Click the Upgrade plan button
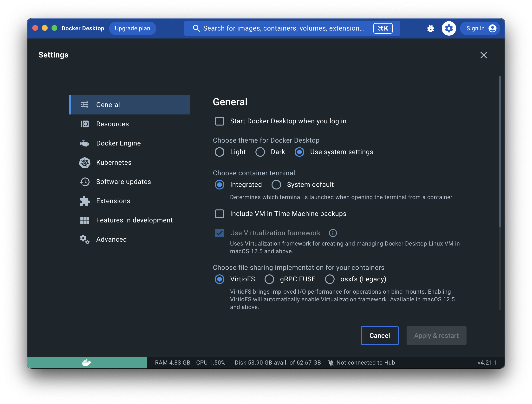The height and width of the screenshot is (404, 532). click(x=132, y=28)
